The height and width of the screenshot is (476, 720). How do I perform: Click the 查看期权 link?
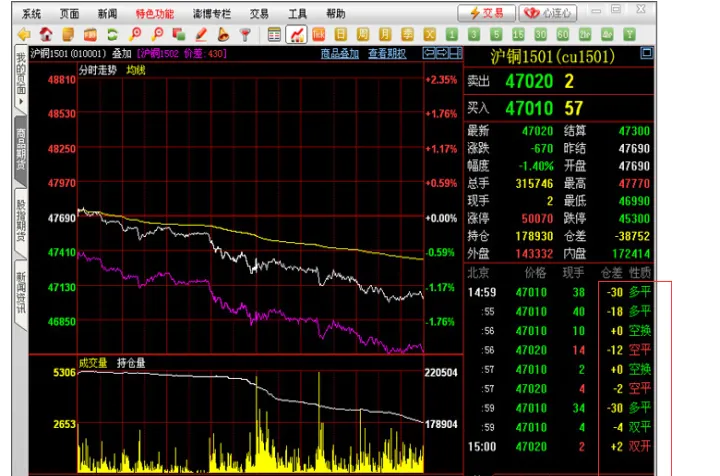click(387, 53)
